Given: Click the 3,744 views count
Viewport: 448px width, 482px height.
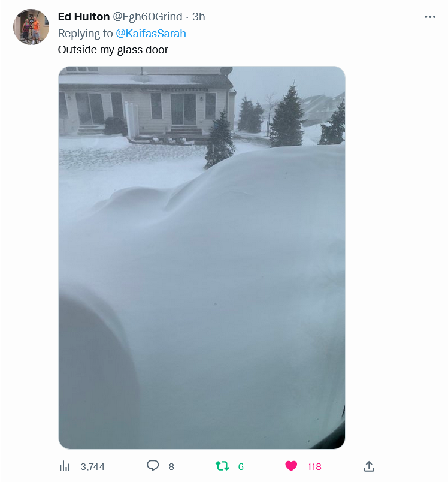Looking at the screenshot, I should pos(93,466).
